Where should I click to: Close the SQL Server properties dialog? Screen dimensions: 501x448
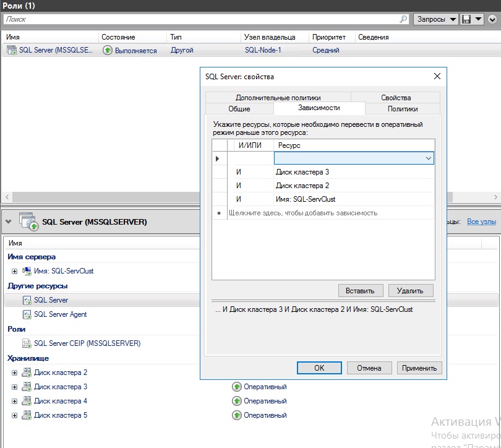point(437,76)
